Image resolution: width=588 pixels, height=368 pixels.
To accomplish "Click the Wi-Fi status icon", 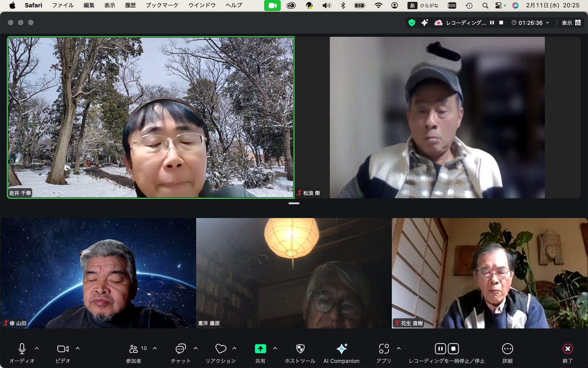I will 379,6.
